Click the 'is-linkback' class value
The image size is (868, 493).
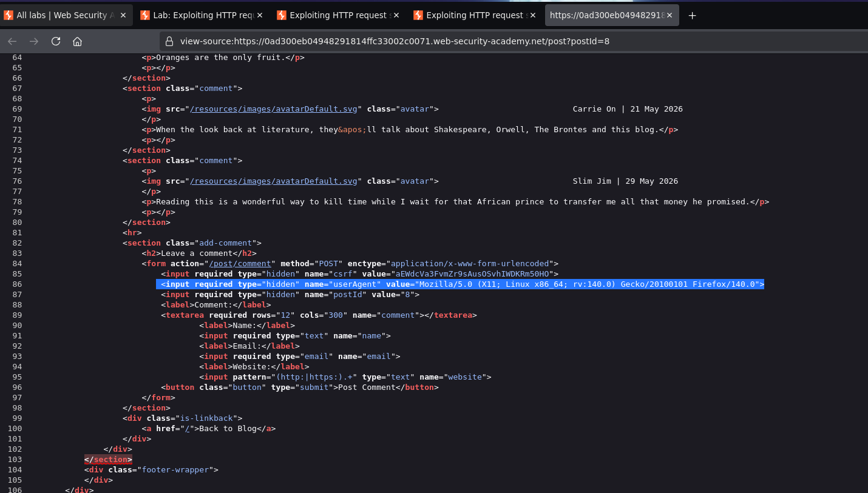[207, 418]
